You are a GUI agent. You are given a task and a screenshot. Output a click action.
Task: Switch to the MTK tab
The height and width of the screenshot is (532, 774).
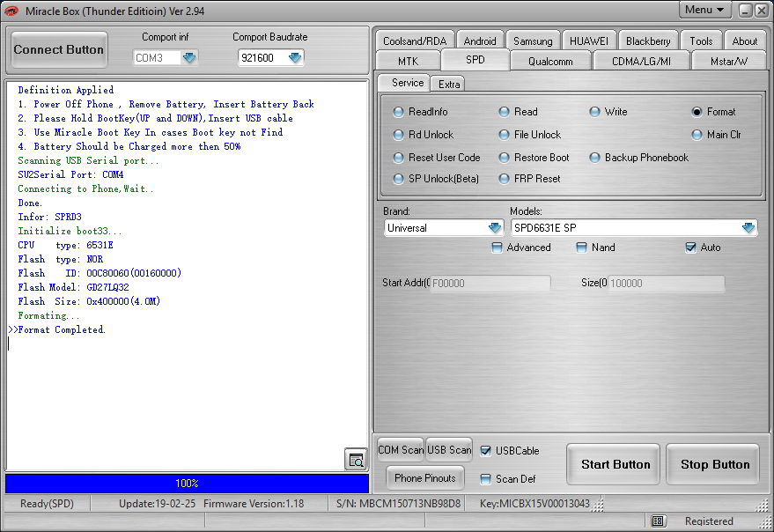[x=408, y=62]
